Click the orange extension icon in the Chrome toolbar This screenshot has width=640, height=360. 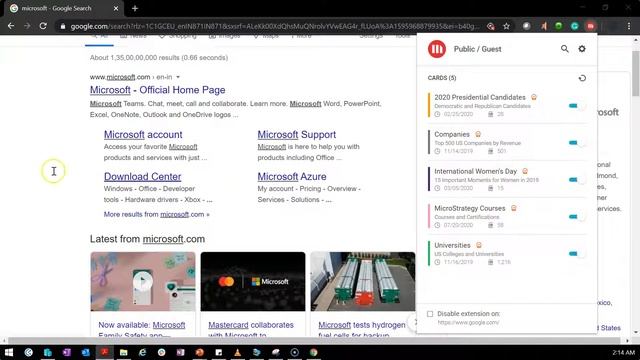[x=544, y=26]
